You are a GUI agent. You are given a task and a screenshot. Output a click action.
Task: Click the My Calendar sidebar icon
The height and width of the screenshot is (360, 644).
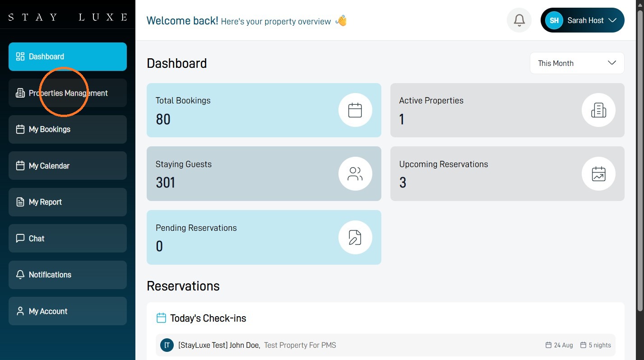(20, 166)
